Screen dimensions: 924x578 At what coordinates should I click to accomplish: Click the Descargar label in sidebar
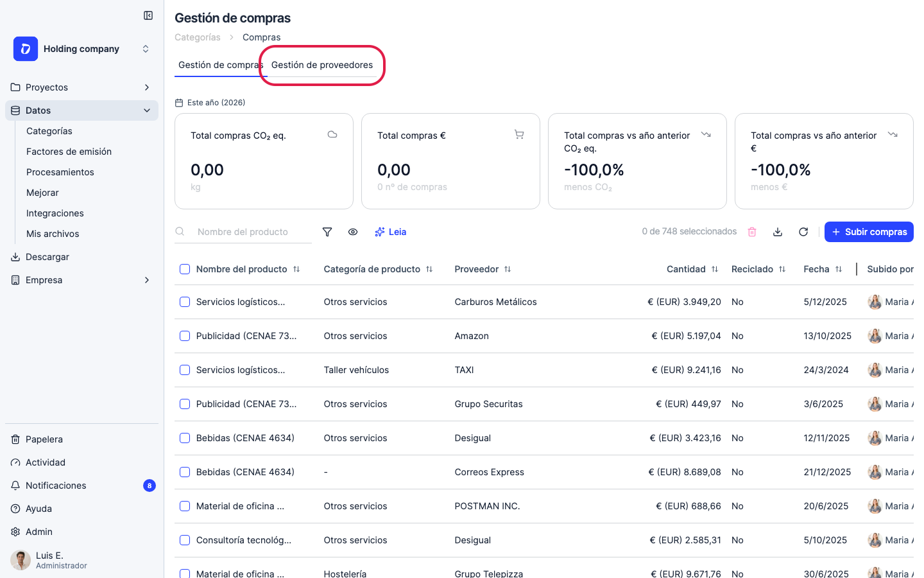click(x=47, y=257)
